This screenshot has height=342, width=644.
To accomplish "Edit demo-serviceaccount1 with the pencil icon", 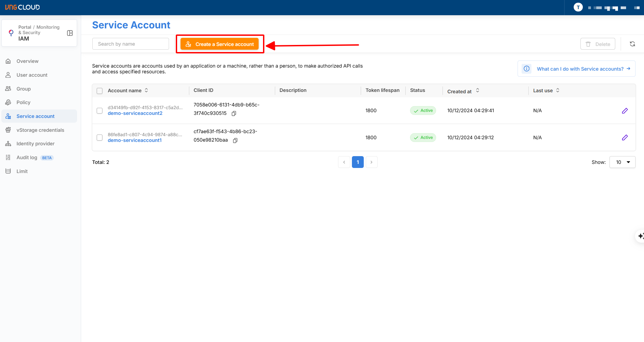I will coord(625,138).
